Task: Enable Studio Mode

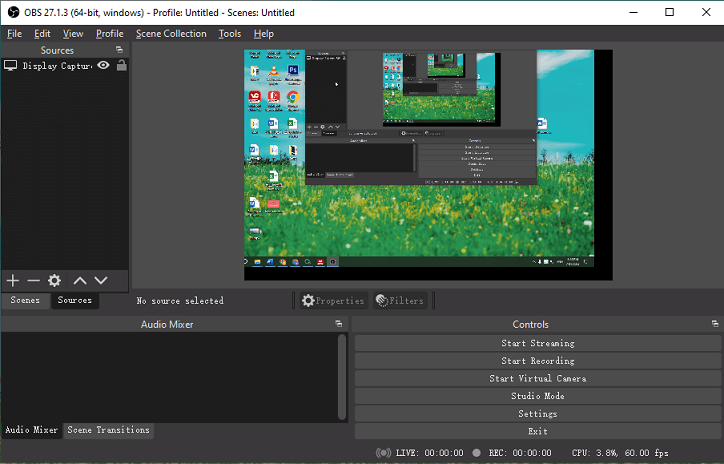Action: click(538, 396)
